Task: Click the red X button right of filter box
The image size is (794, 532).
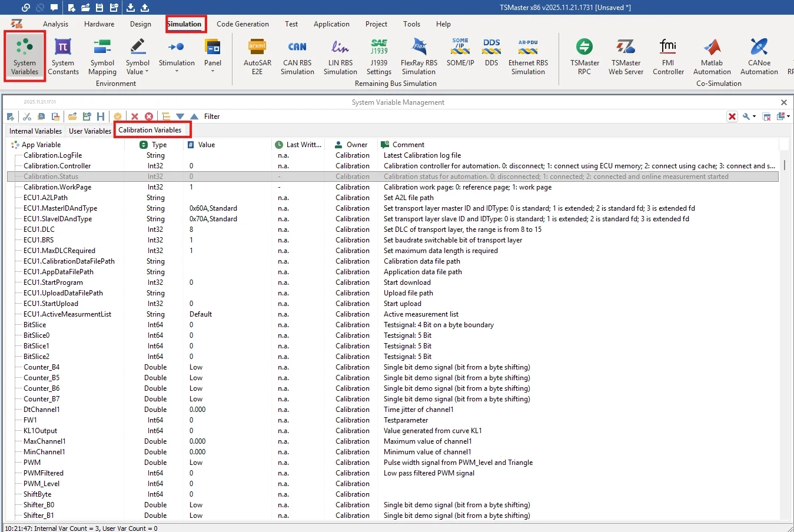Action: click(732, 117)
